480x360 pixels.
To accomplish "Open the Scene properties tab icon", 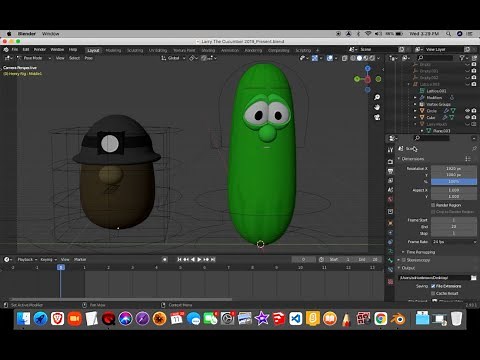I will point(390,190).
